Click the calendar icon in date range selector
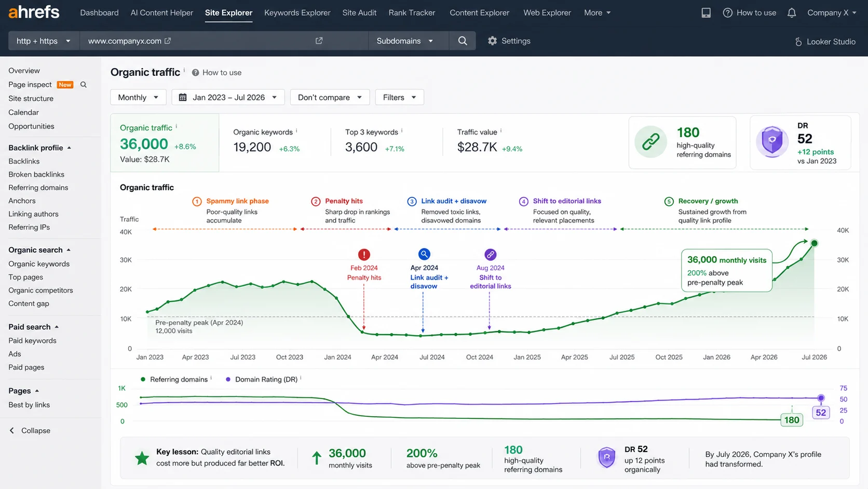 (183, 97)
